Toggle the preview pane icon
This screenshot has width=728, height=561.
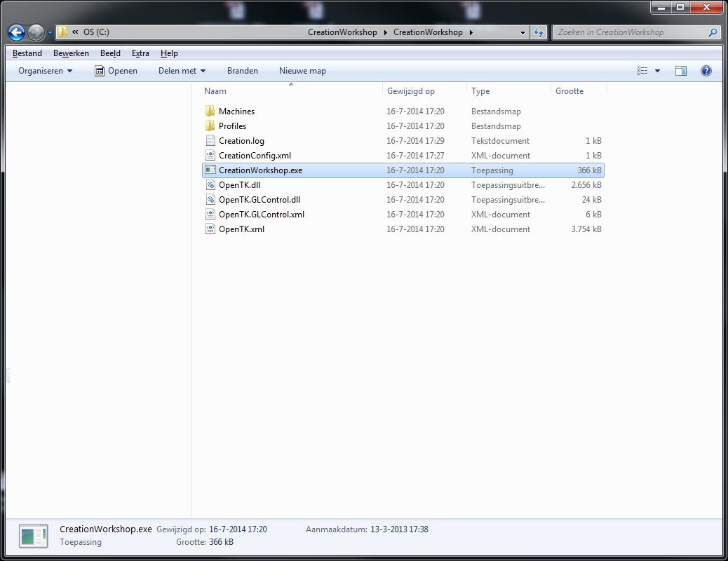(x=680, y=71)
